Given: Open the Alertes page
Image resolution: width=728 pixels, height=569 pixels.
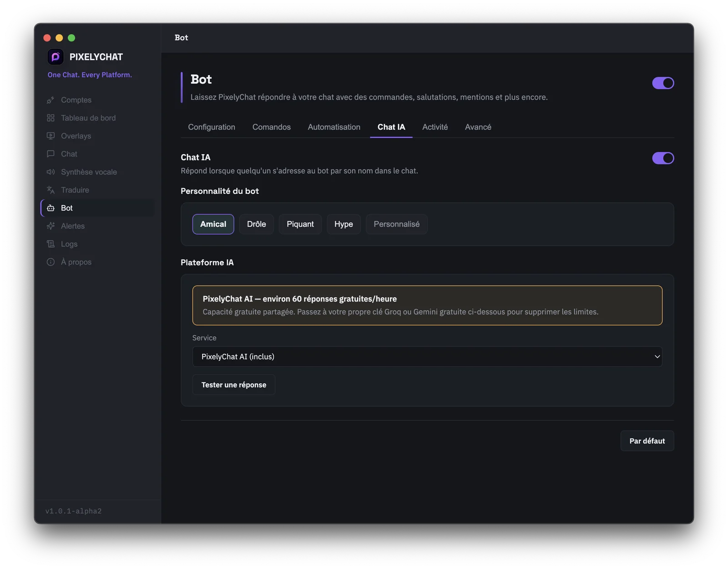Looking at the screenshot, I should coord(97,226).
